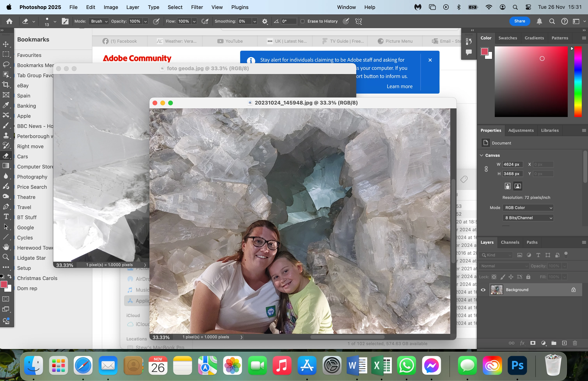Open the Filter menu
Image resolution: width=588 pixels, height=381 pixels.
pyautogui.click(x=197, y=7)
